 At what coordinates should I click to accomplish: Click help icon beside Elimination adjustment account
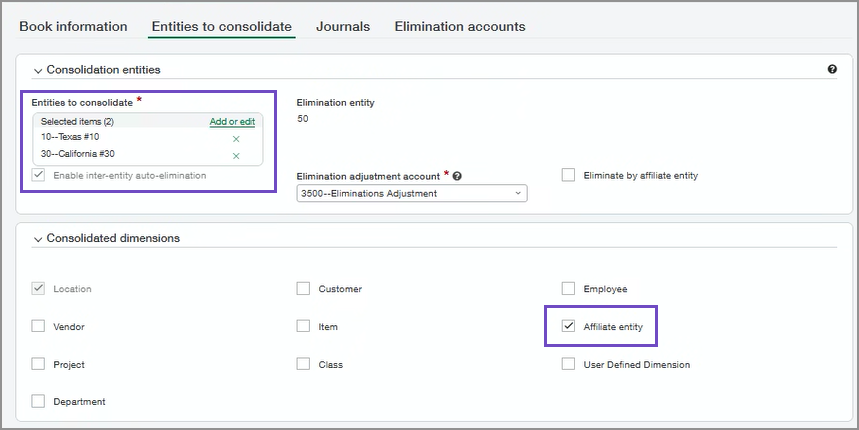[457, 176]
